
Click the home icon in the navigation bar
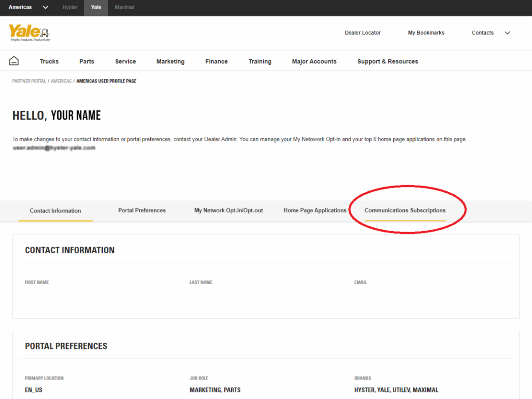pos(14,61)
